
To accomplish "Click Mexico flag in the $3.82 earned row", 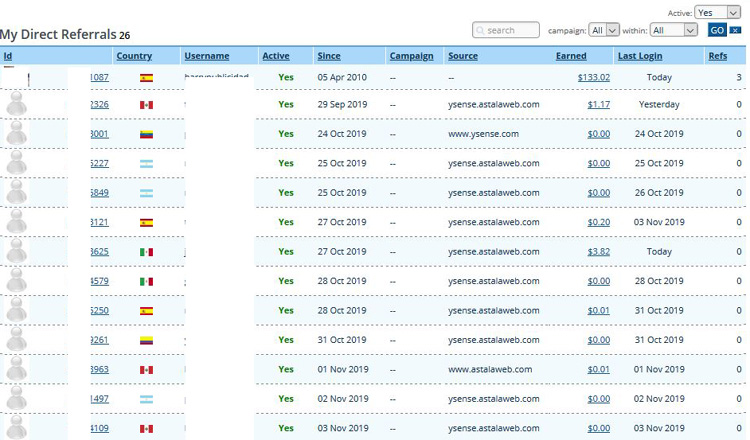I will 146,252.
